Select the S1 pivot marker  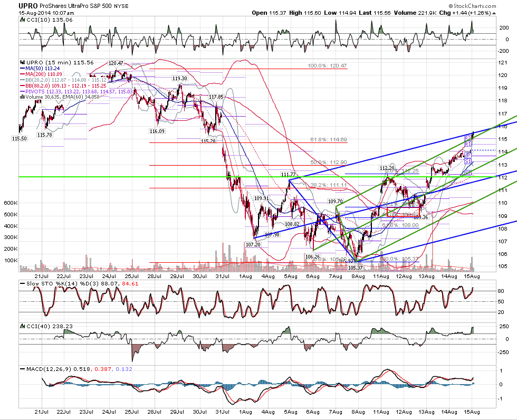pyautogui.click(x=468, y=161)
